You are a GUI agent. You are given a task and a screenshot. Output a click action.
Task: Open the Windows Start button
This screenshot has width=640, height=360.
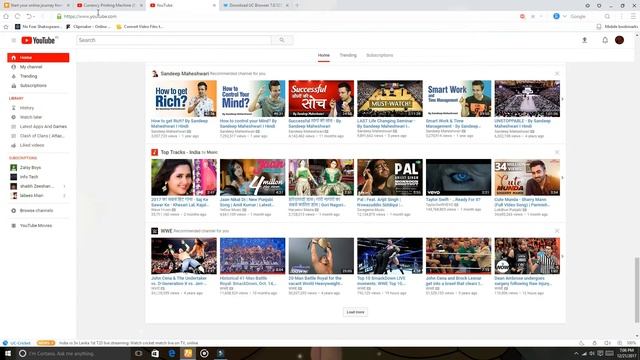pyautogui.click(x=7, y=353)
